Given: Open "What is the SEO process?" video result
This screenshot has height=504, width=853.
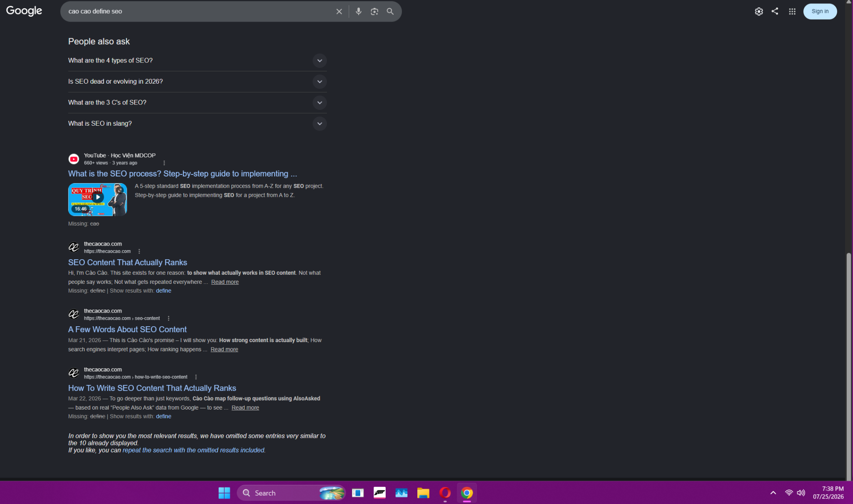Looking at the screenshot, I should coord(182,174).
